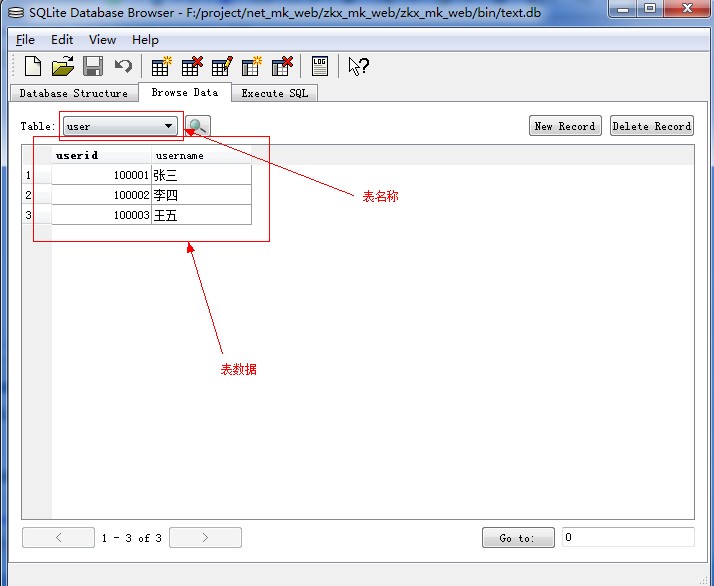Switch to the Execute SQL tab
Viewport: 714px width, 586px height.
[275, 93]
